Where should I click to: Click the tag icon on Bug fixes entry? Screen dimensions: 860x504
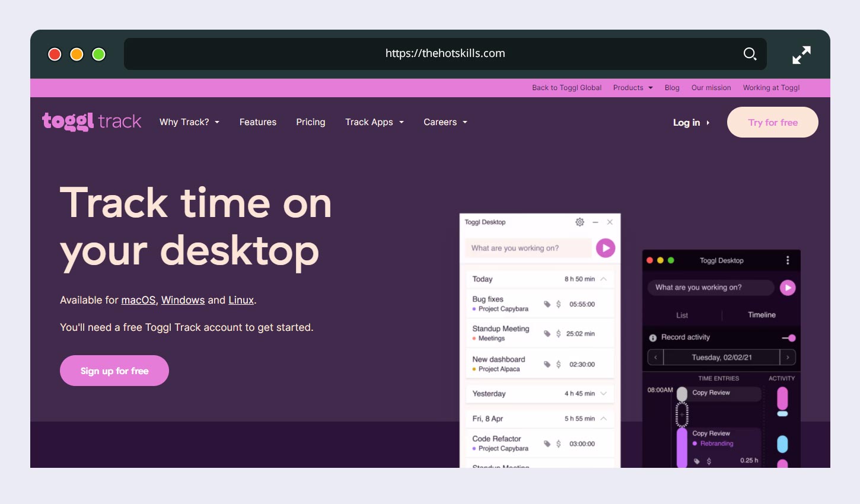547,304
